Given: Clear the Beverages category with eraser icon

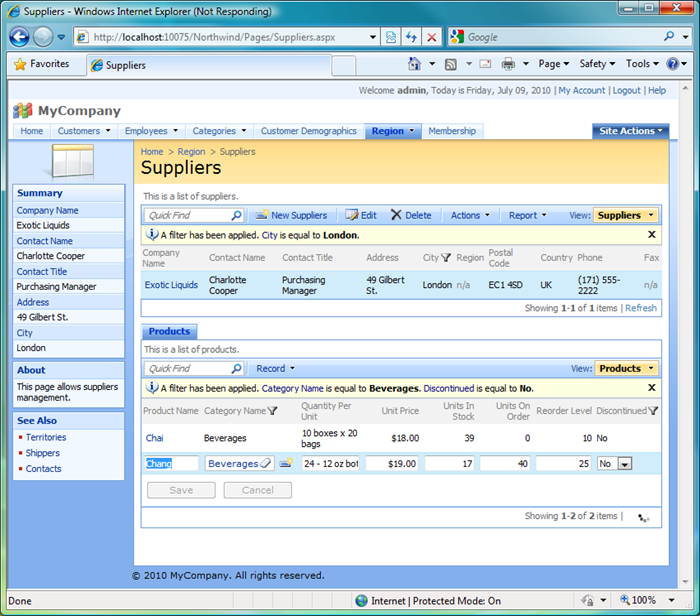Looking at the screenshot, I should pos(266,464).
